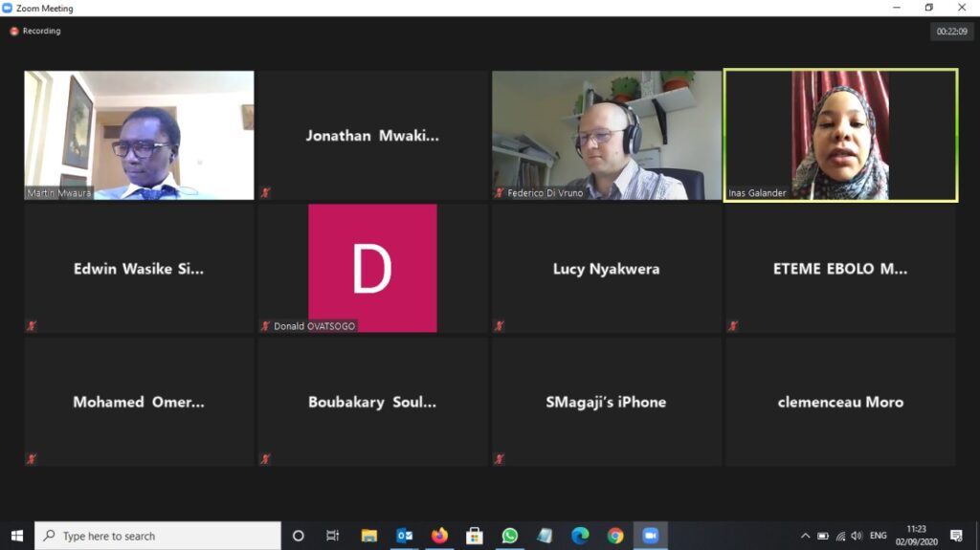Viewport: 980px width, 550px height.
Task: Select Mohamed Omer participant tile
Action: pos(139,401)
